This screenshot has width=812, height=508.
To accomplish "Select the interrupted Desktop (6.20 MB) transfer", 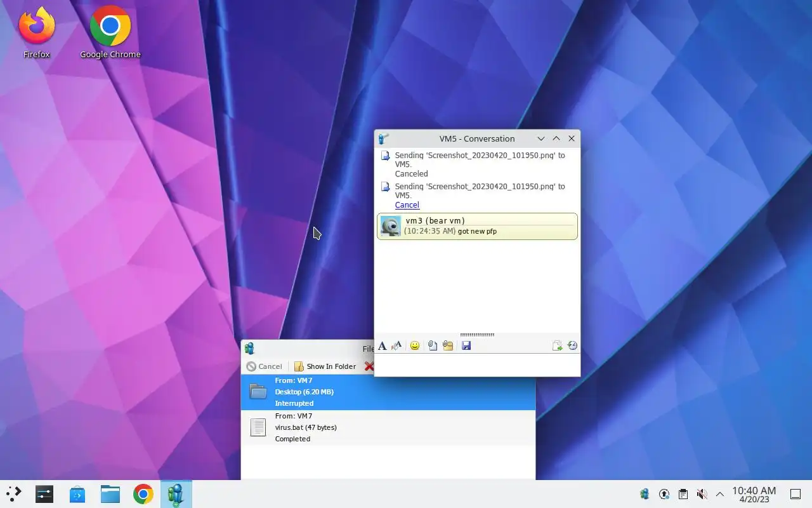I will point(388,392).
